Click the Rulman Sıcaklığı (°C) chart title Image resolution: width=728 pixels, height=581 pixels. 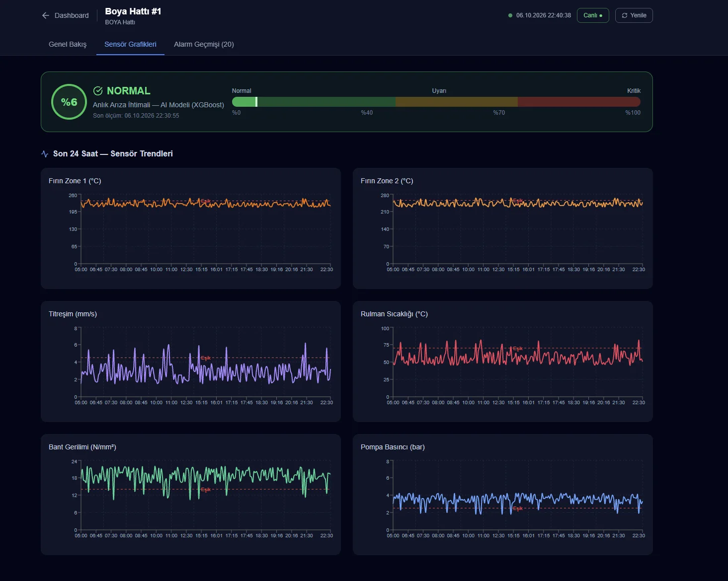tap(394, 314)
